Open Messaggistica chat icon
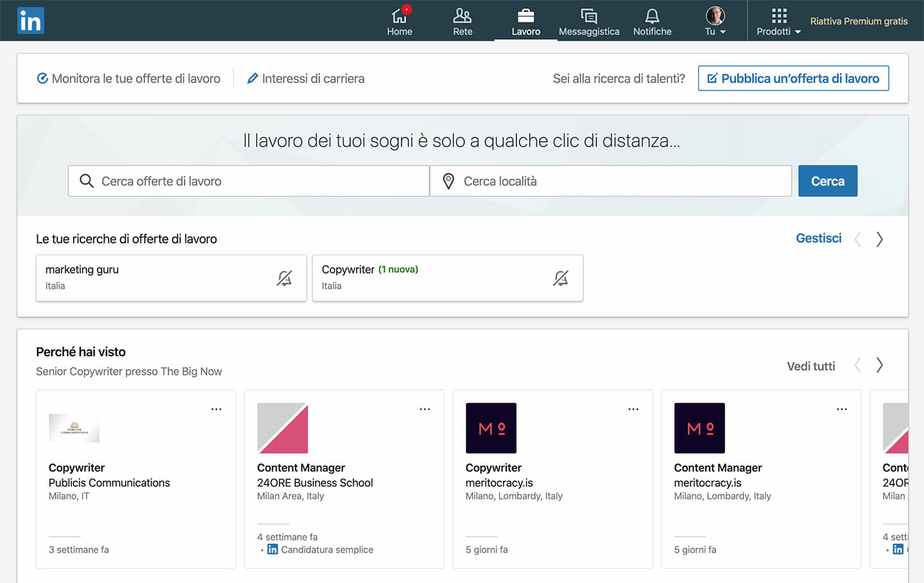 click(588, 15)
